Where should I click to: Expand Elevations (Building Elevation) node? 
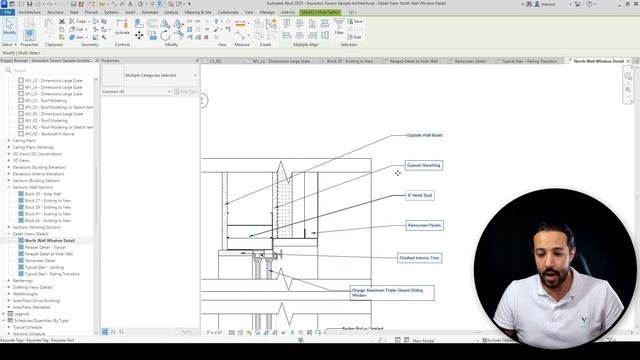[x=9, y=167]
